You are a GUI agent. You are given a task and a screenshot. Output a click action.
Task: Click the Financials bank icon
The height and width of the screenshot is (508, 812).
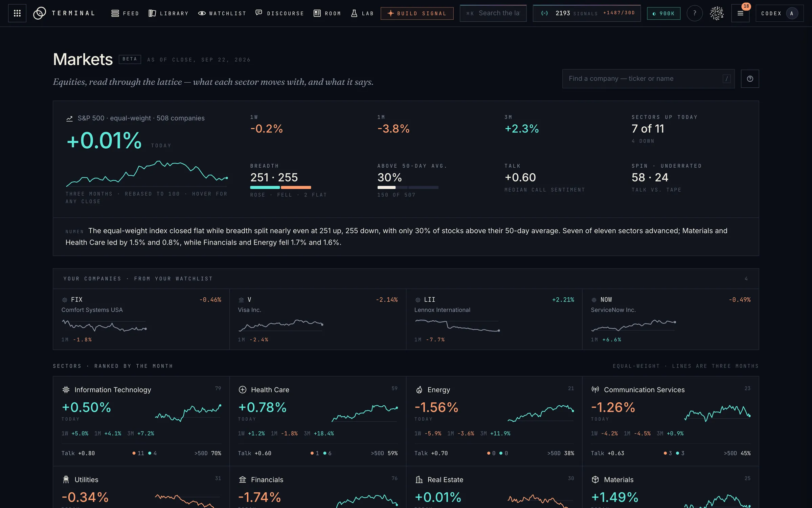(x=242, y=480)
